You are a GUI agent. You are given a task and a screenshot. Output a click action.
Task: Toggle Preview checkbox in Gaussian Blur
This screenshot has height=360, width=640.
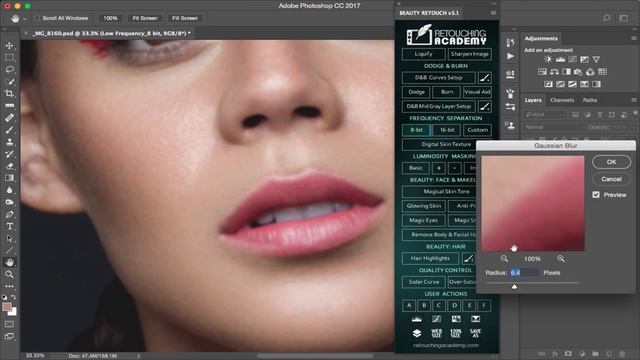(596, 195)
